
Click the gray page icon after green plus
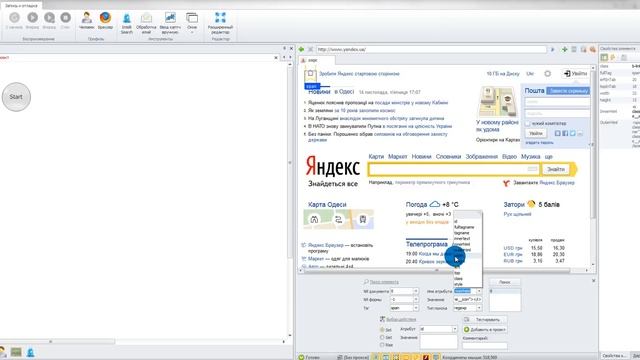click(x=574, y=49)
